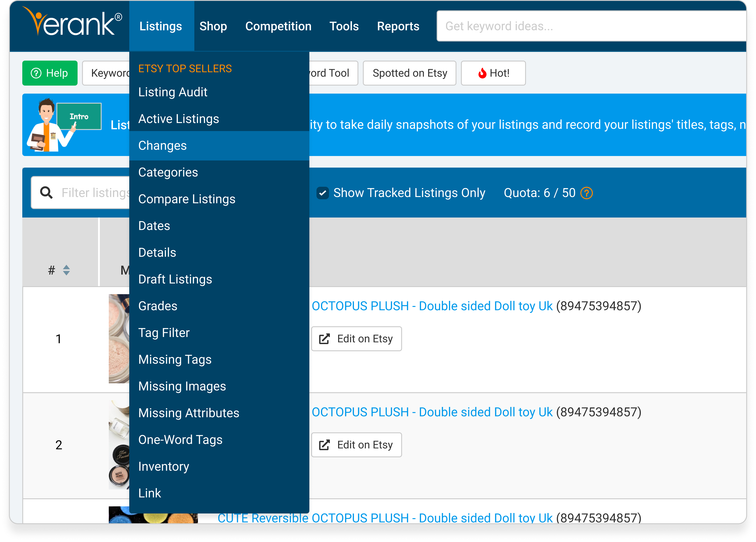Select Dates menu entry

[219, 226]
